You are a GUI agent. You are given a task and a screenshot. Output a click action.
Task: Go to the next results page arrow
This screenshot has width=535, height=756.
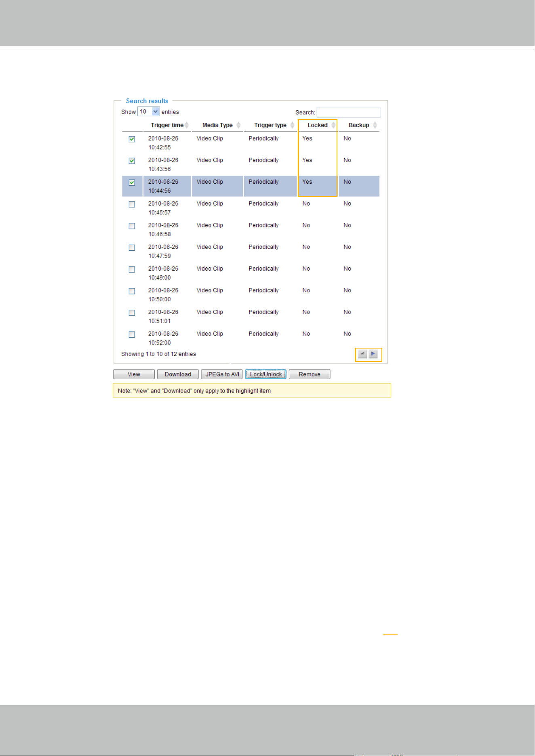(x=373, y=354)
